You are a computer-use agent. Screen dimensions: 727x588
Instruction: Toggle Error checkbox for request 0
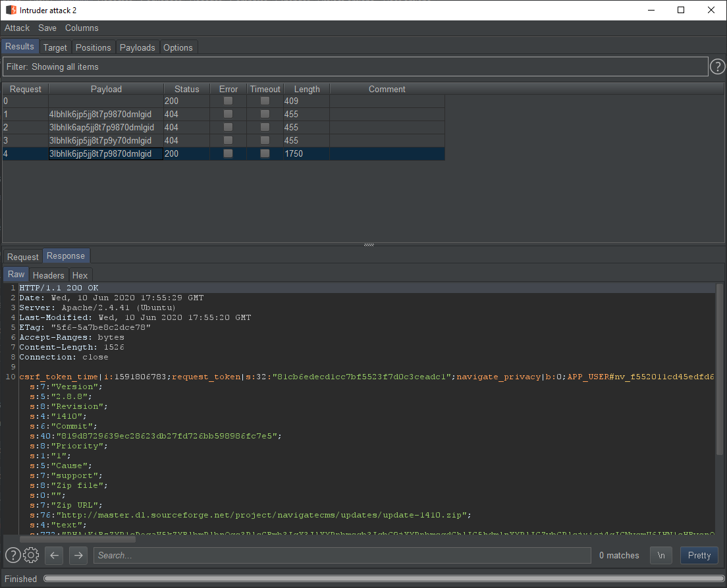pyautogui.click(x=228, y=101)
